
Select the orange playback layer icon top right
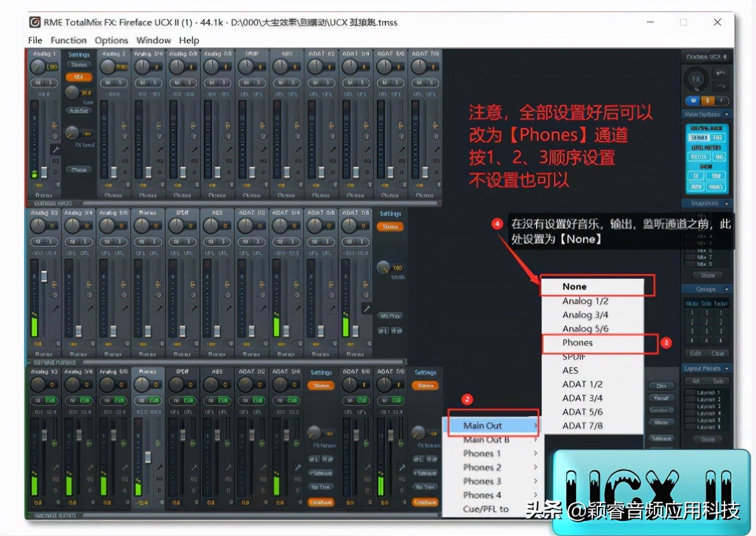(x=708, y=100)
